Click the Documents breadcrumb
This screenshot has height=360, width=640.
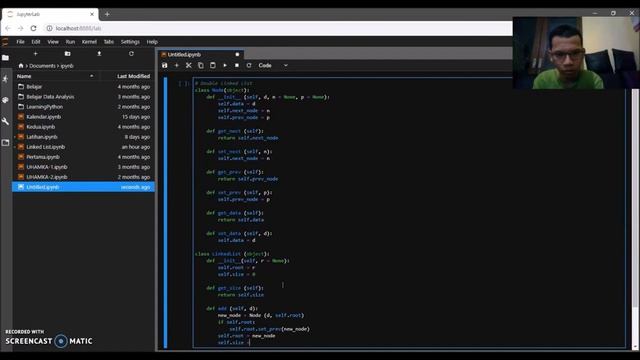click(x=42, y=66)
